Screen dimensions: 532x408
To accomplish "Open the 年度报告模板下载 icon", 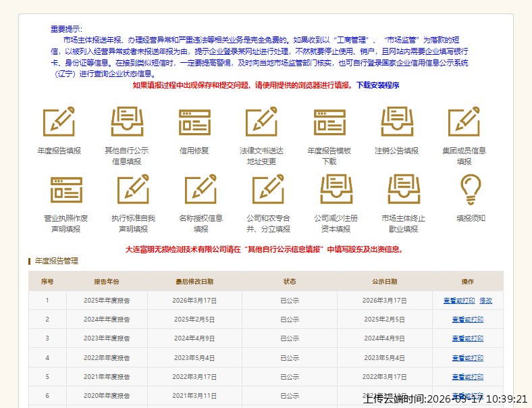I will (x=329, y=122).
